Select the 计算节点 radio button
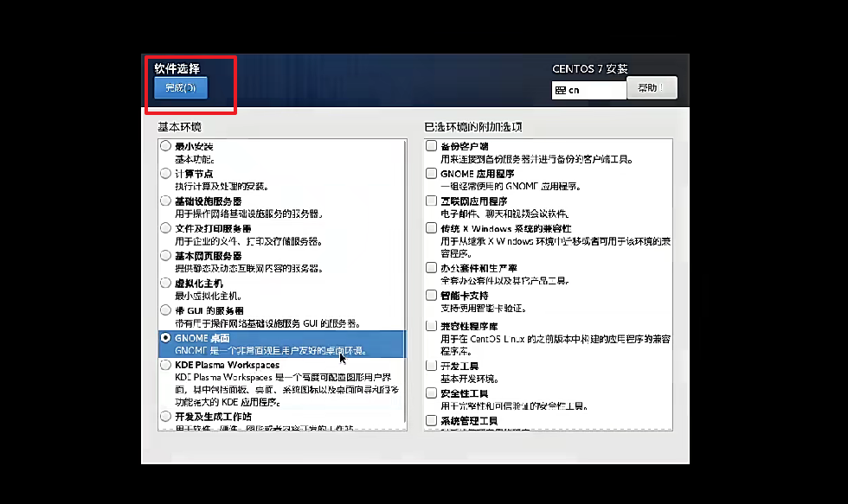The height and width of the screenshot is (504, 848). [165, 174]
